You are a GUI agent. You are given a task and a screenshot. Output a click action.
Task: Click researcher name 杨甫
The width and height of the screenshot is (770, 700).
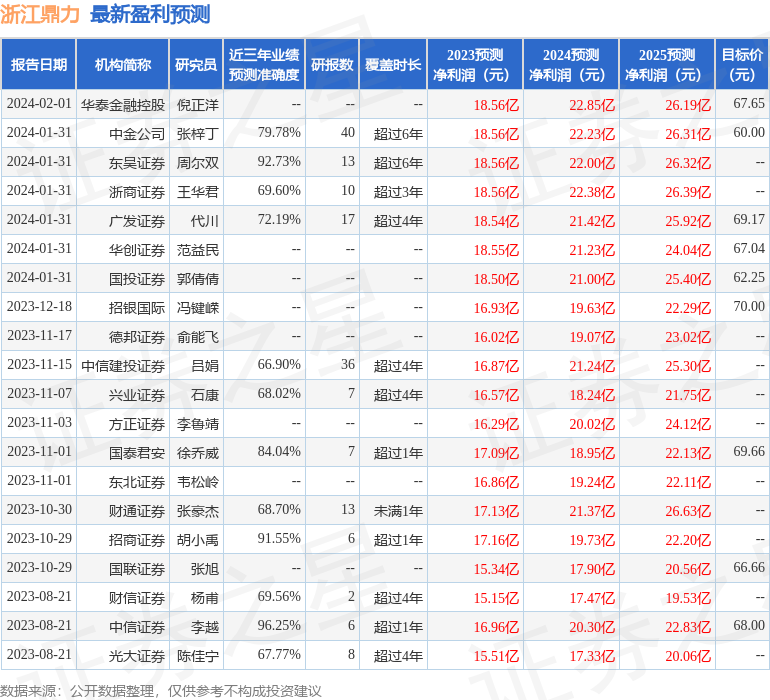pyautogui.click(x=205, y=597)
